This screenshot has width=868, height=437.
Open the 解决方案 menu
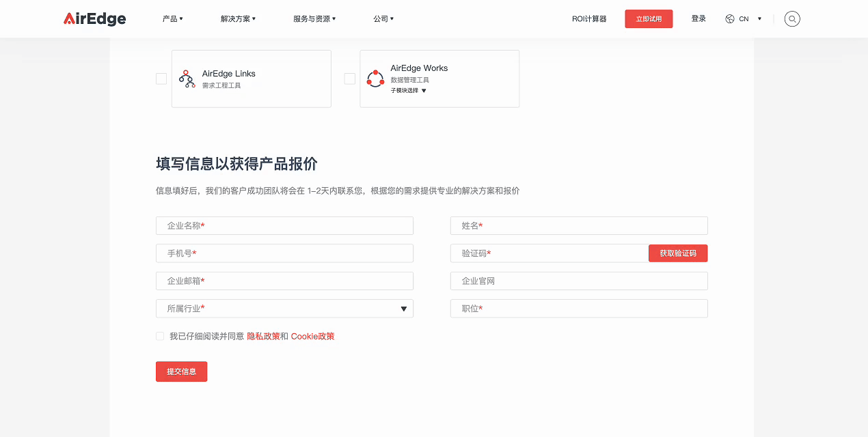pyautogui.click(x=238, y=19)
